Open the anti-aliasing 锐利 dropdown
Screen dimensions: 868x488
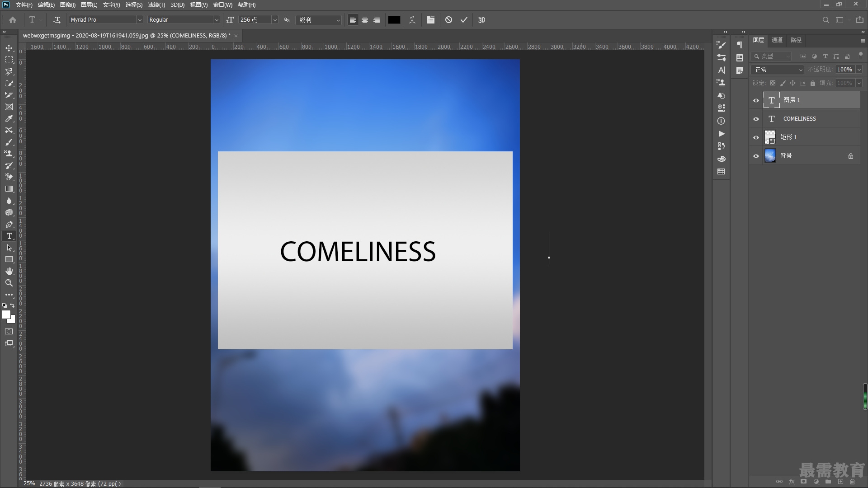point(319,20)
